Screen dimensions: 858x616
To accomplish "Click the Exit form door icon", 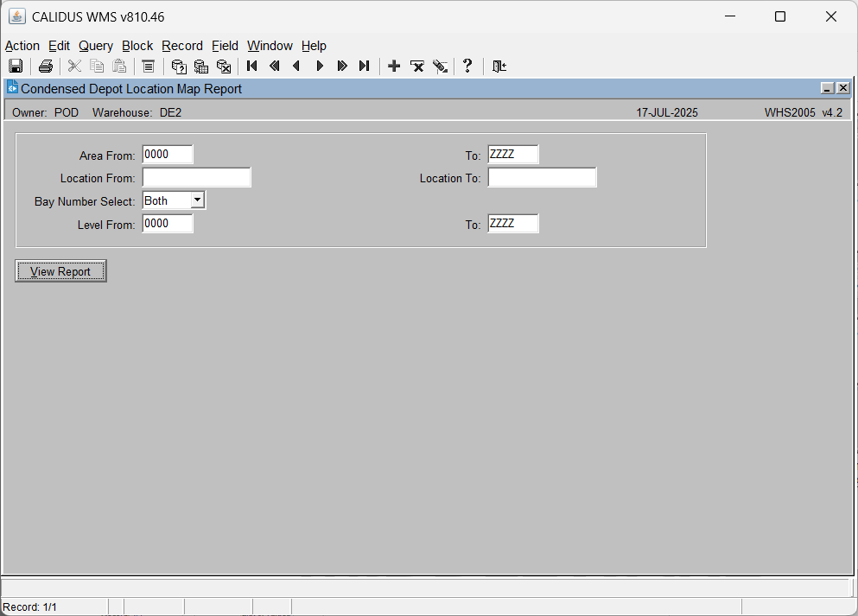I will [x=499, y=67].
